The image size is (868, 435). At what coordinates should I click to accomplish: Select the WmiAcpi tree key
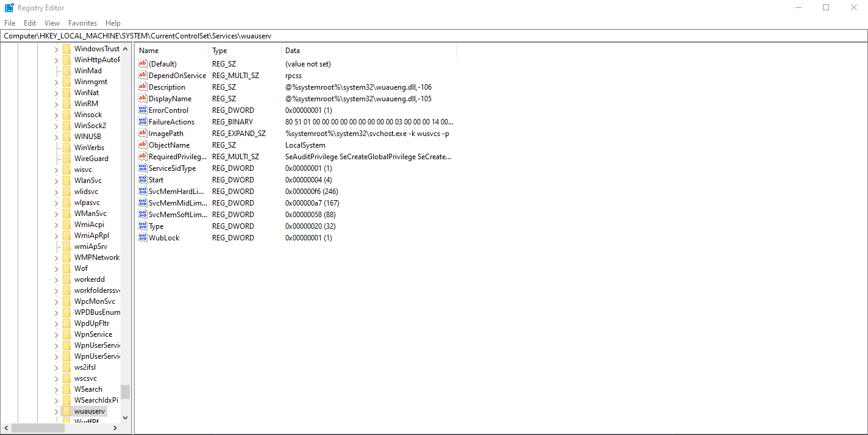click(89, 225)
